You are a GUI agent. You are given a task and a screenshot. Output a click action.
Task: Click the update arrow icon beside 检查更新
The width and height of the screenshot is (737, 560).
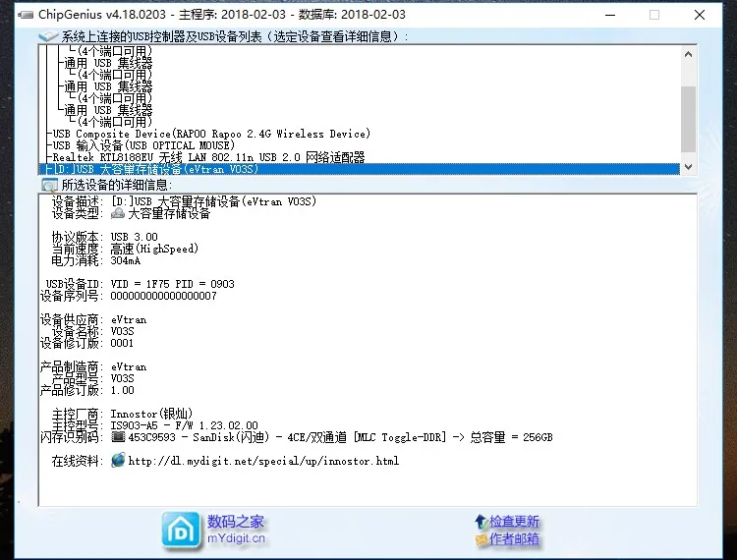(481, 521)
